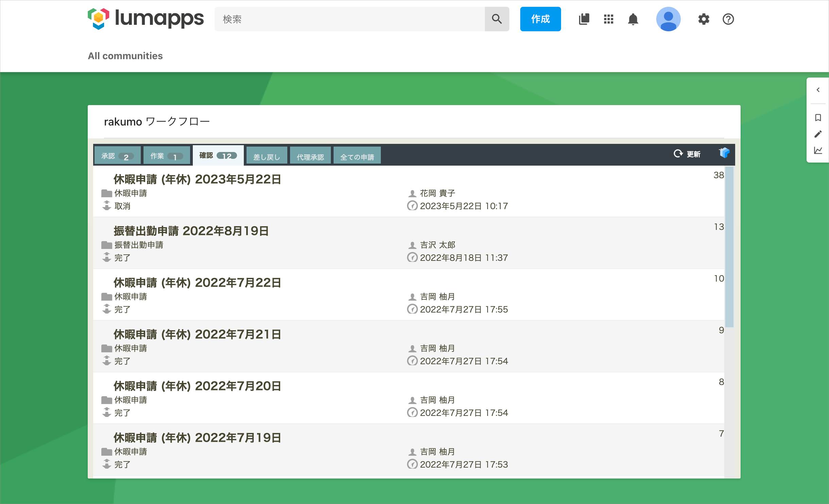
Task: Click the request number 10
Action: 718,279
